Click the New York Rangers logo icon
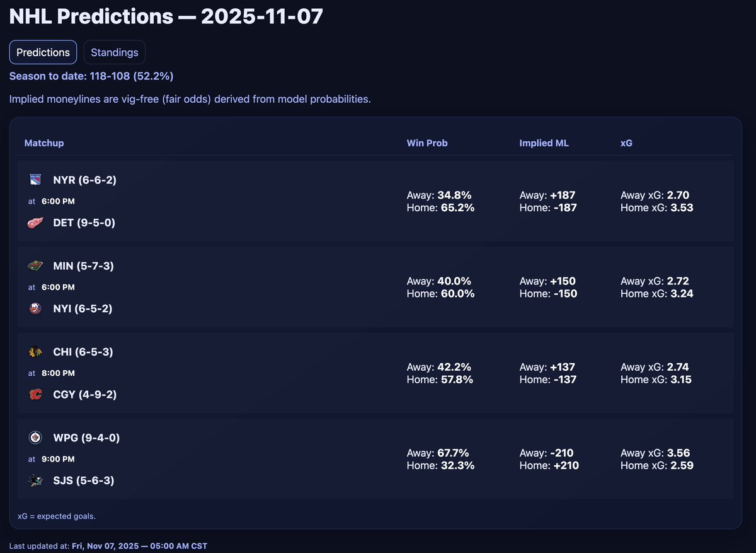The image size is (756, 553). point(35,180)
